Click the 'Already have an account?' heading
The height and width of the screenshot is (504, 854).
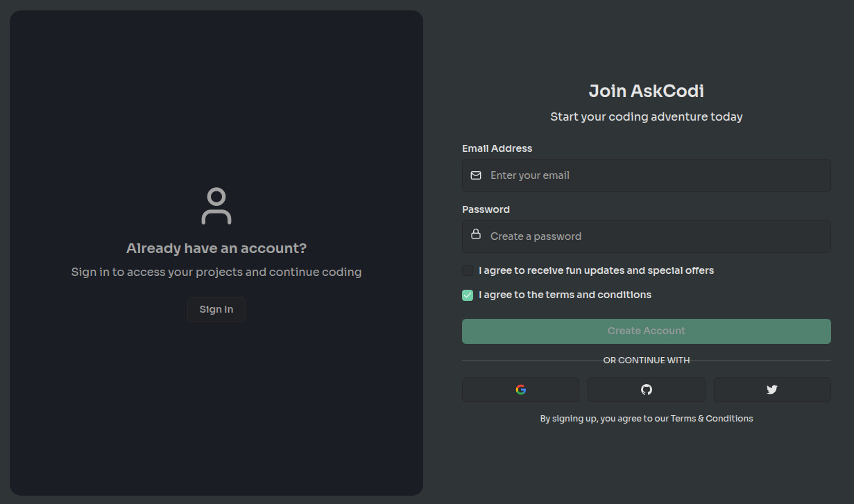(x=216, y=248)
